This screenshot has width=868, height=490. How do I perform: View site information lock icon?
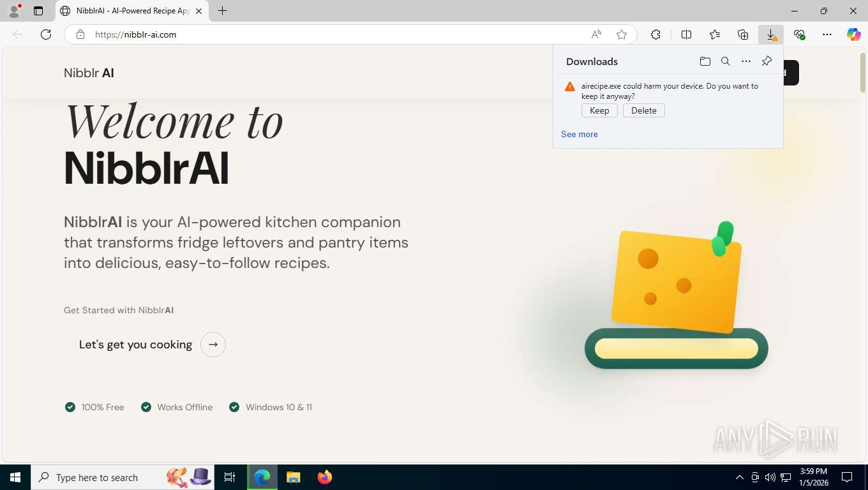click(80, 34)
